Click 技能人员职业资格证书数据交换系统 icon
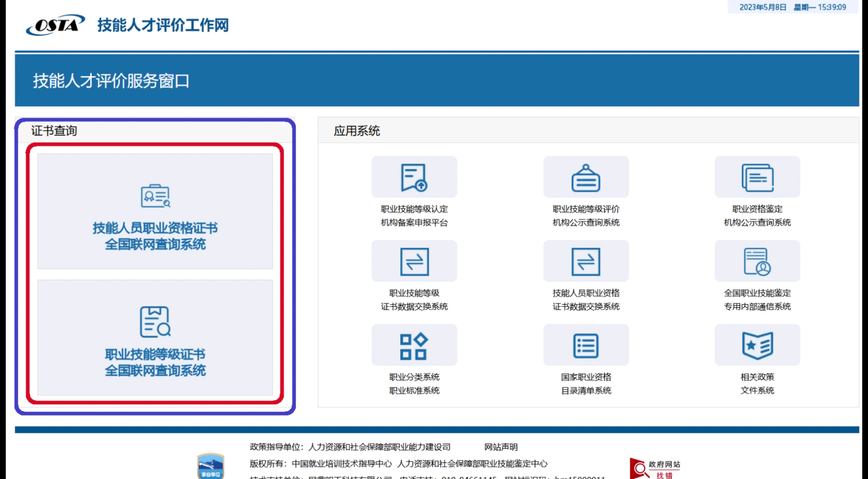 click(586, 261)
